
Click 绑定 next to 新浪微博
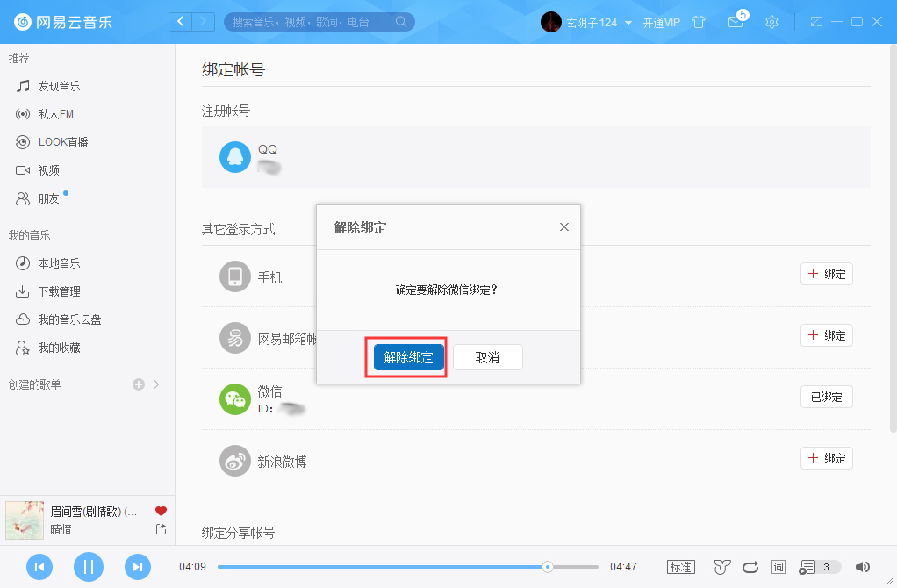point(826,457)
